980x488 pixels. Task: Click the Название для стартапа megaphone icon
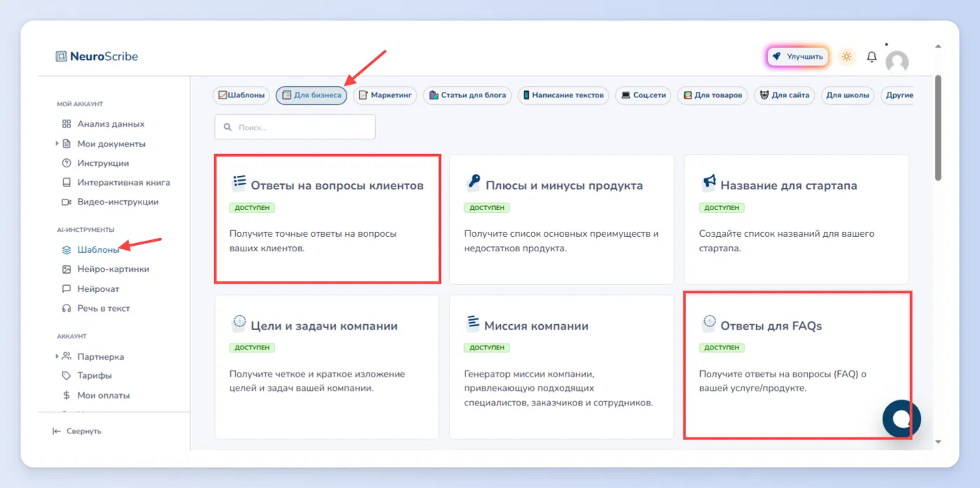click(708, 183)
